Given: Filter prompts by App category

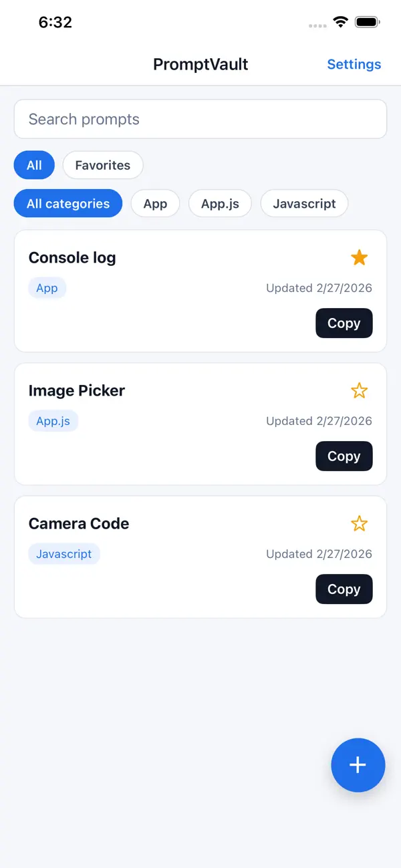Looking at the screenshot, I should tap(155, 204).
